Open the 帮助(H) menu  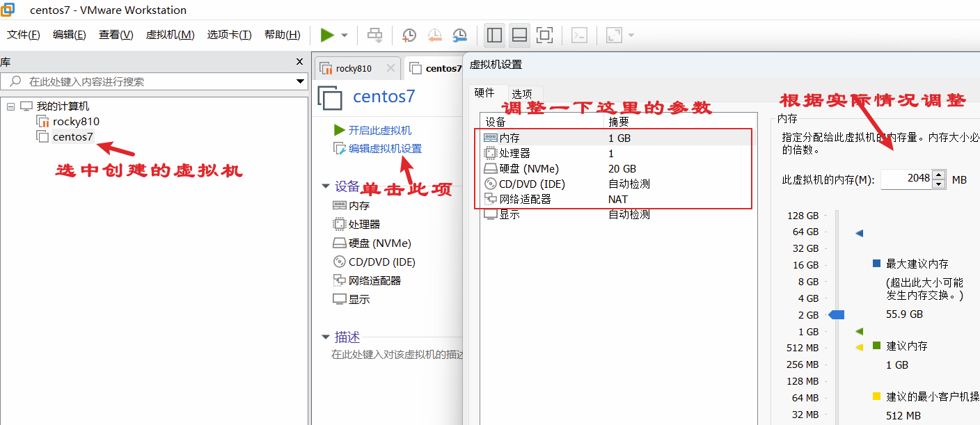pyautogui.click(x=282, y=35)
